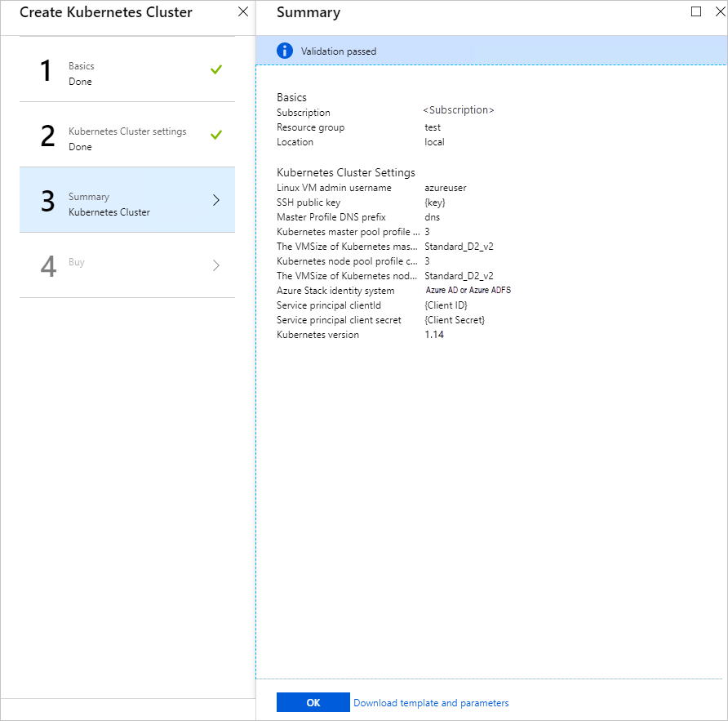Expand the Summary step chevron

point(215,199)
